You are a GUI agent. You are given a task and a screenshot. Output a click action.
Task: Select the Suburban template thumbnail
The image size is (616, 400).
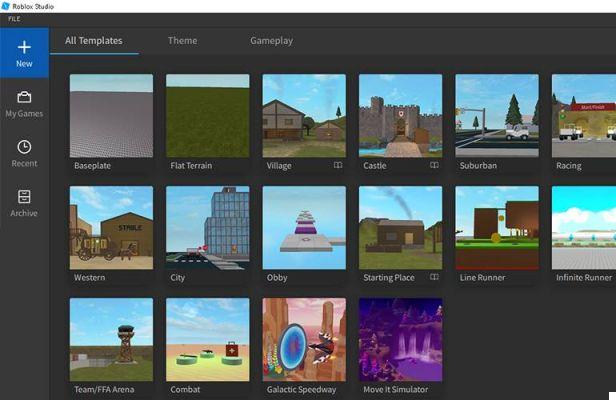(497, 116)
